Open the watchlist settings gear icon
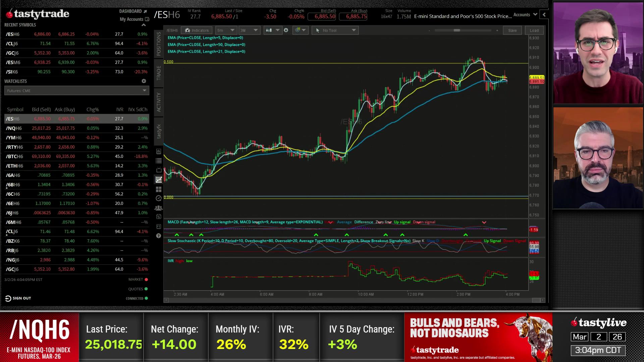The width and height of the screenshot is (644, 362). 144,81
